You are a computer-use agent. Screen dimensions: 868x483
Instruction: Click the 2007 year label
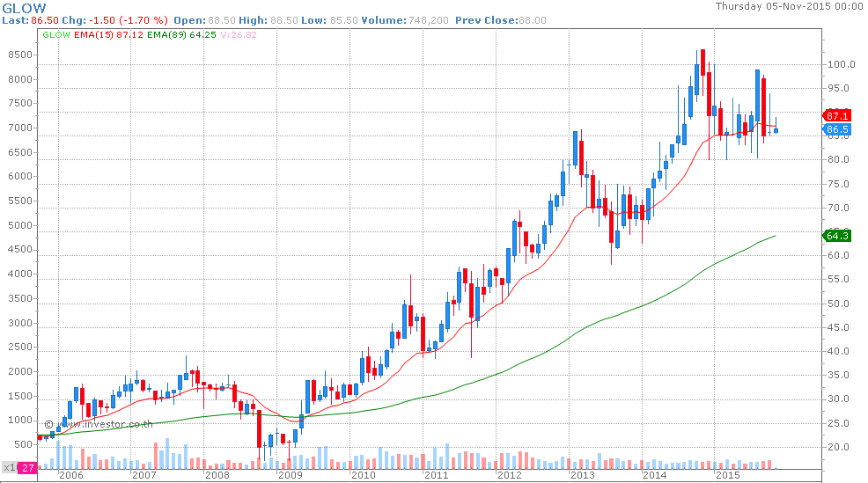pos(143,475)
